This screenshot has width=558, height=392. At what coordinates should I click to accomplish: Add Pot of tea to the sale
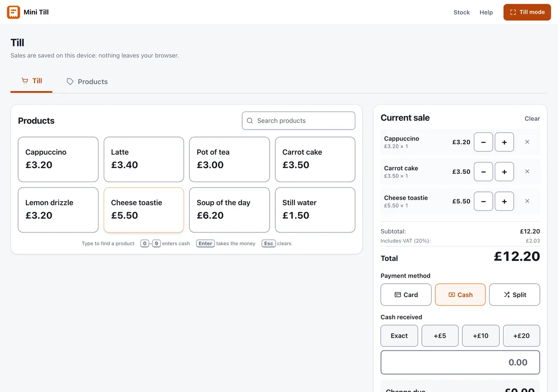(x=229, y=159)
